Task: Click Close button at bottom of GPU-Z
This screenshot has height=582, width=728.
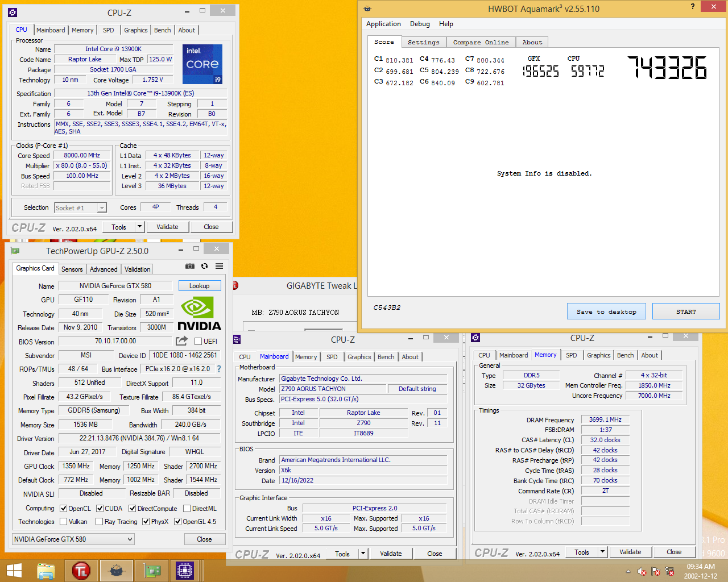Action: pyautogui.click(x=204, y=539)
